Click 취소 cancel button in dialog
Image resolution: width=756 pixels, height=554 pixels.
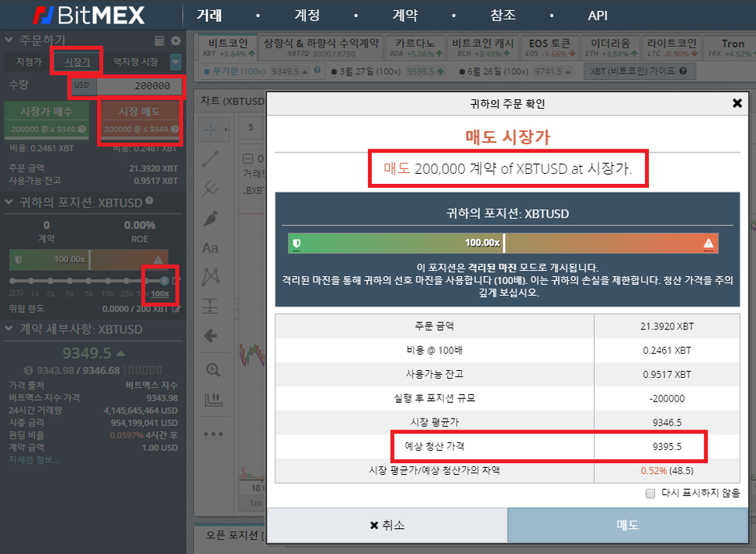[x=387, y=525]
